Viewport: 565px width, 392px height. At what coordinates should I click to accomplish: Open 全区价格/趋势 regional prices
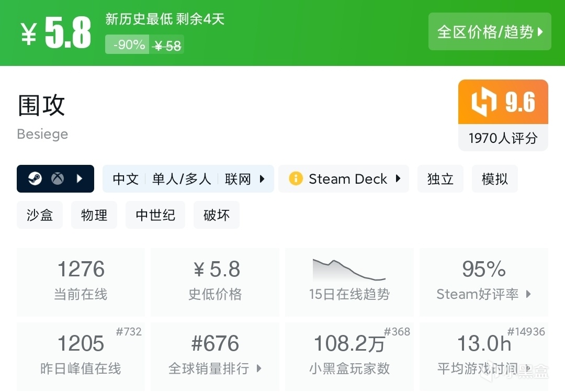[x=490, y=32]
